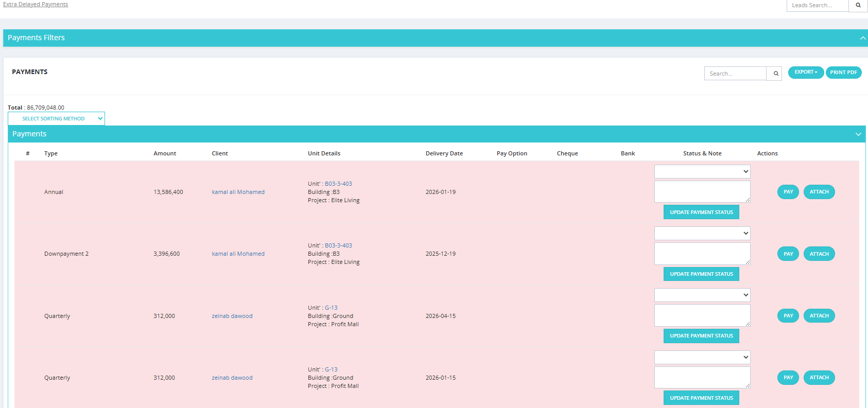
Task: Click the Print PDF button
Action: [x=843, y=72]
